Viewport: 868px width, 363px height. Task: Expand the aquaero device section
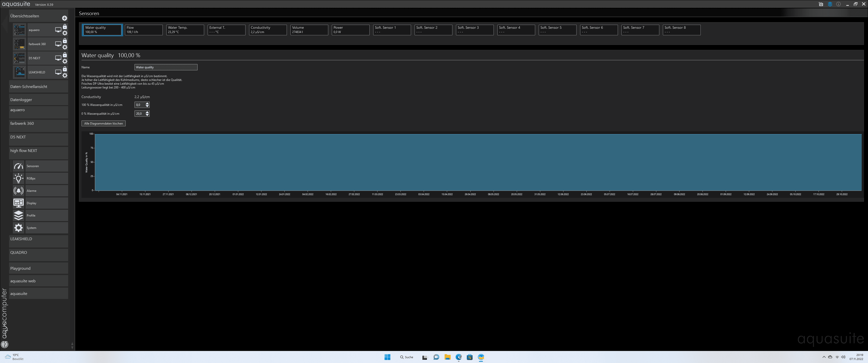tap(38, 112)
